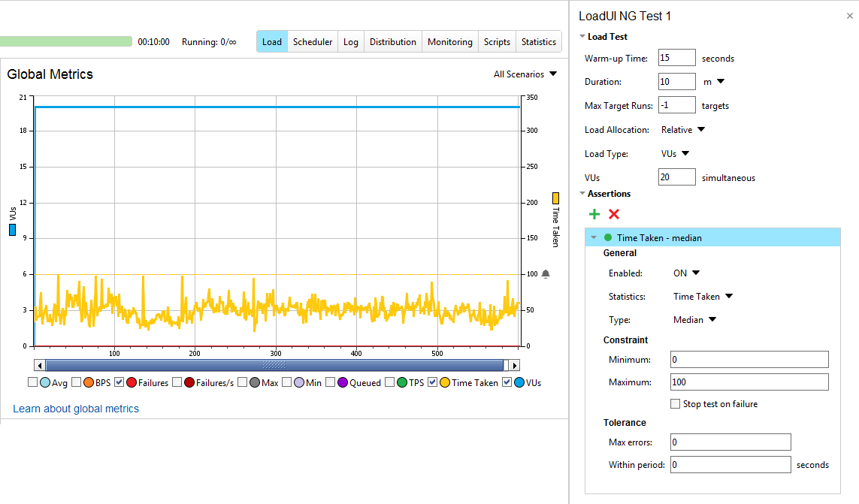Open the Monitoring tab
Viewport: 859px width, 504px height.
(x=449, y=41)
